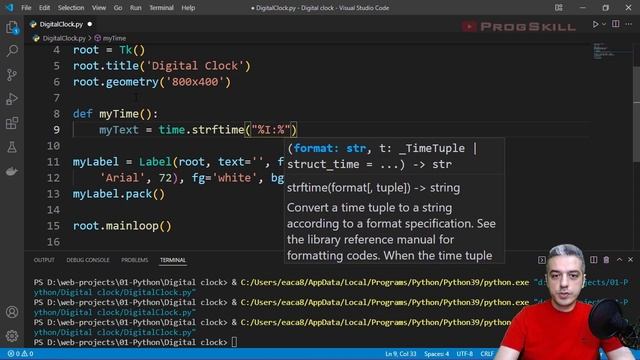
Task: Click the terminal prompt input line
Action: coord(234,342)
